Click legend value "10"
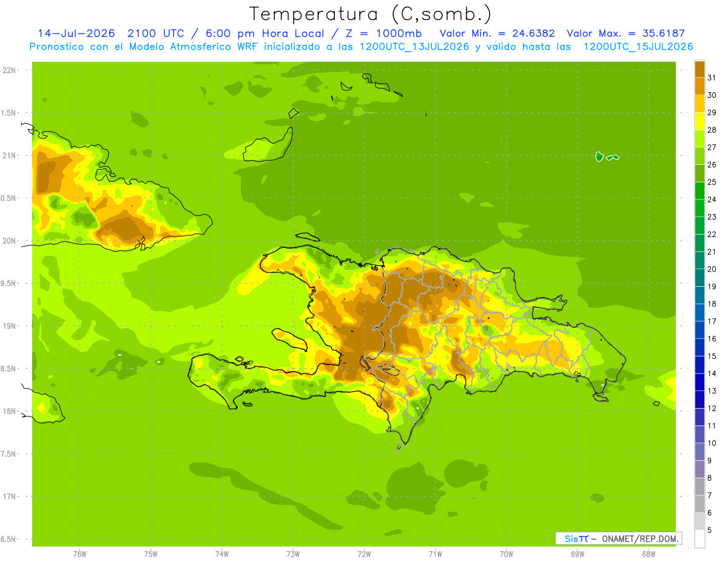728x562 pixels. point(713,443)
